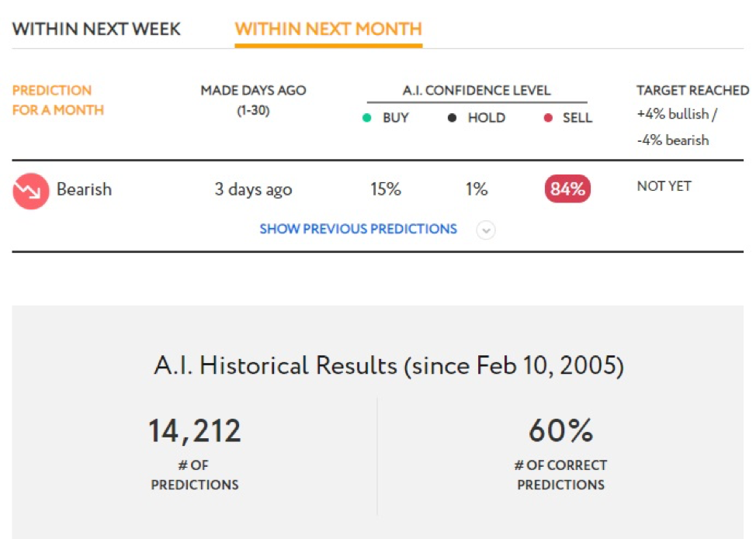Click the 15% buy confidence value

coord(386,188)
